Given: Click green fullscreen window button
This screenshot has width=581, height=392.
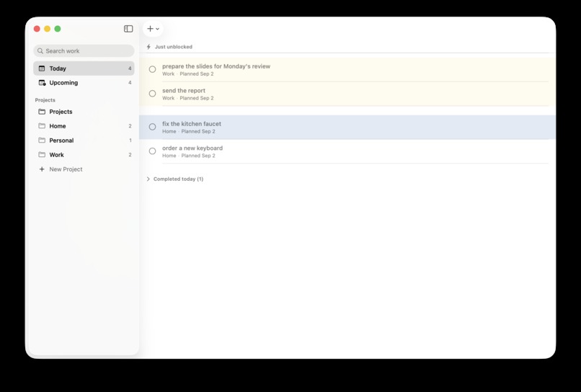Looking at the screenshot, I should (58, 29).
